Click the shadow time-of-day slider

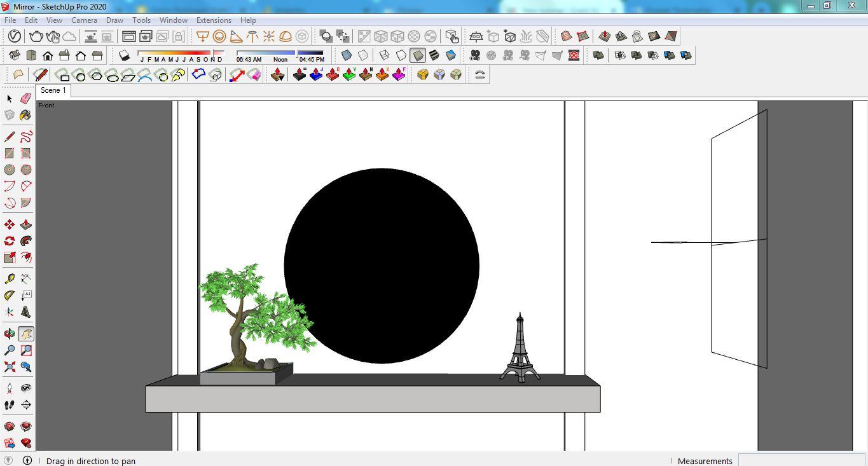pyautogui.click(x=280, y=53)
